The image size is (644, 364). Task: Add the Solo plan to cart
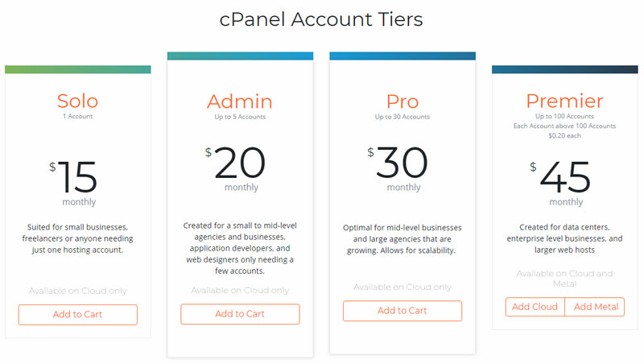77,314
